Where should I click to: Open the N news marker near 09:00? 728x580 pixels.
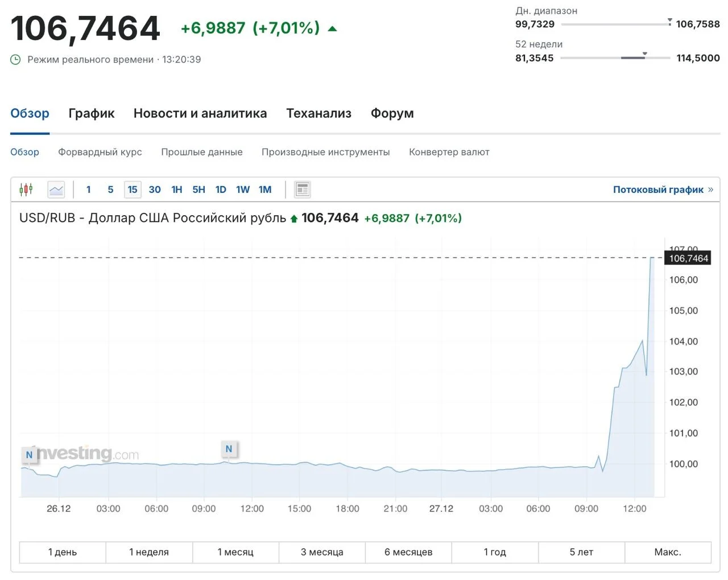(x=229, y=449)
